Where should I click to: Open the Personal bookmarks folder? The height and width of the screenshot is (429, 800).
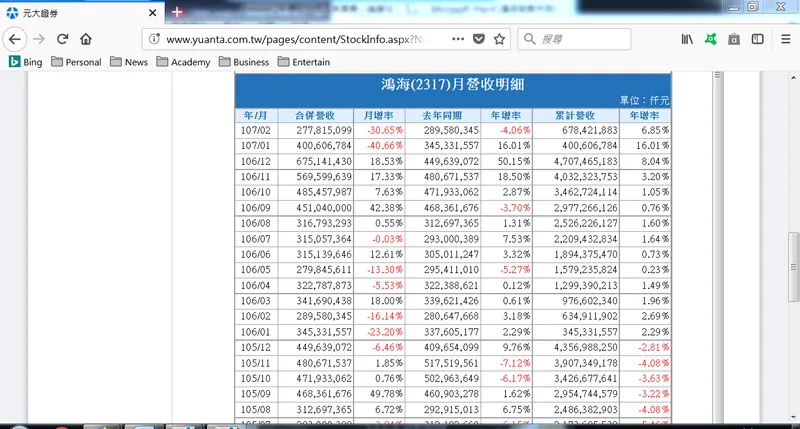coord(77,62)
